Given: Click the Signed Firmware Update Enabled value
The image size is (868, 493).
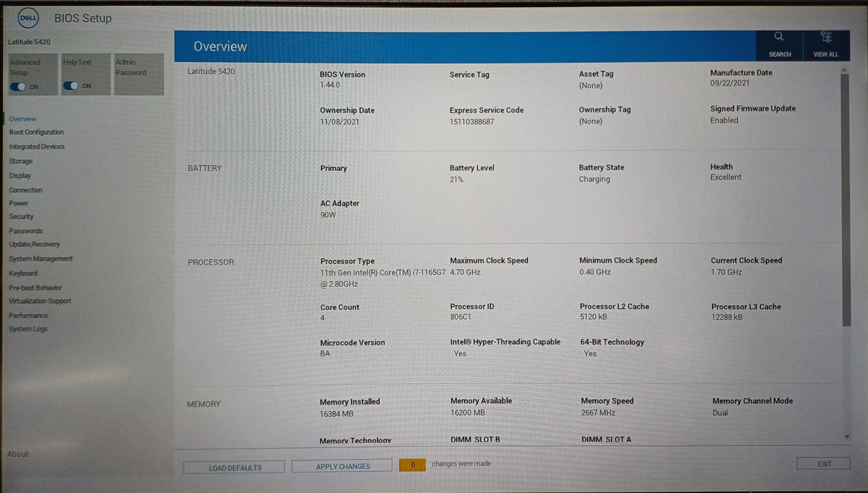Looking at the screenshot, I should tap(724, 120).
